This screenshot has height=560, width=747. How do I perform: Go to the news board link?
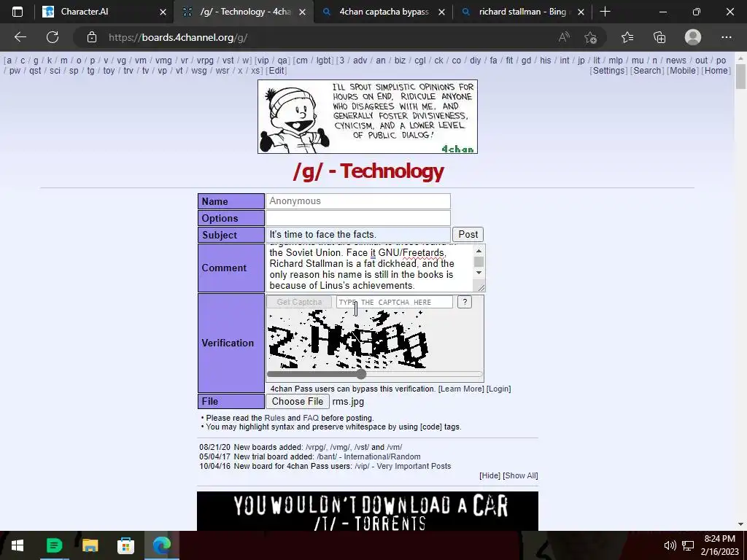pyautogui.click(x=676, y=61)
